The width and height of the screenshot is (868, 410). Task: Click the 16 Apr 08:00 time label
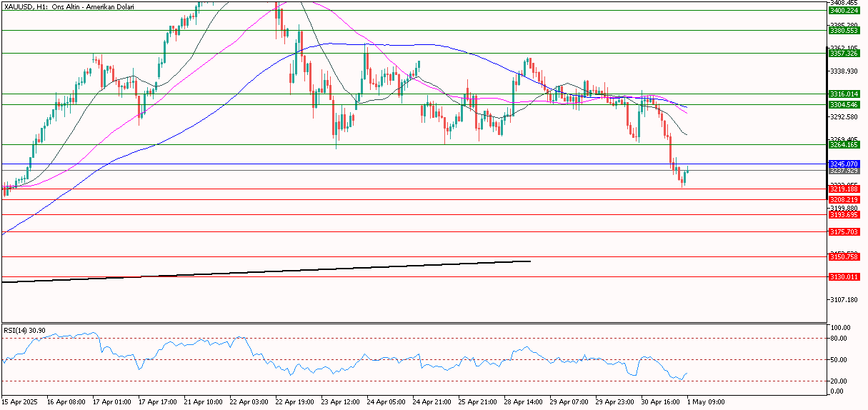[x=66, y=402]
